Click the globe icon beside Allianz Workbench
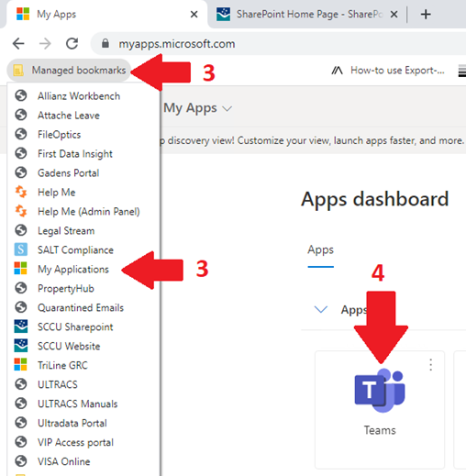The height and width of the screenshot is (476, 466). [21, 95]
